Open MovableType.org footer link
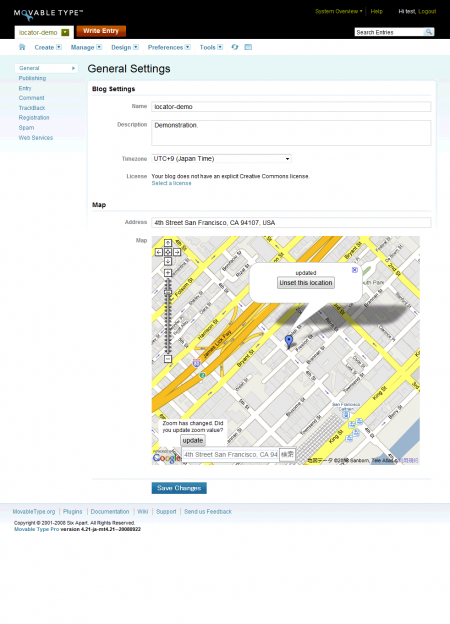Image resolution: width=450 pixels, height=624 pixels. (34, 511)
